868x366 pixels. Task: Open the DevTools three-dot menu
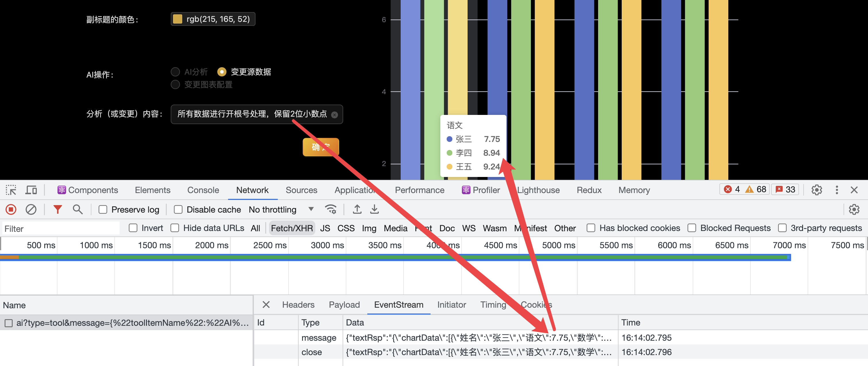(x=837, y=190)
